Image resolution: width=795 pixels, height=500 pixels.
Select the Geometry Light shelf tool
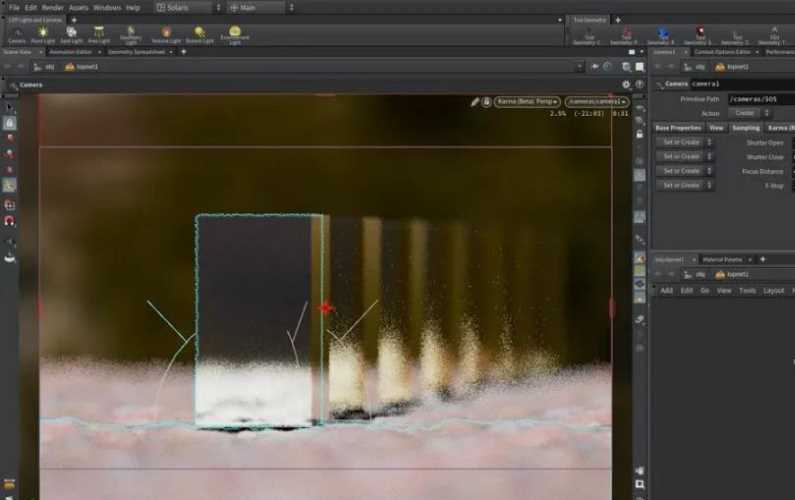[131, 35]
